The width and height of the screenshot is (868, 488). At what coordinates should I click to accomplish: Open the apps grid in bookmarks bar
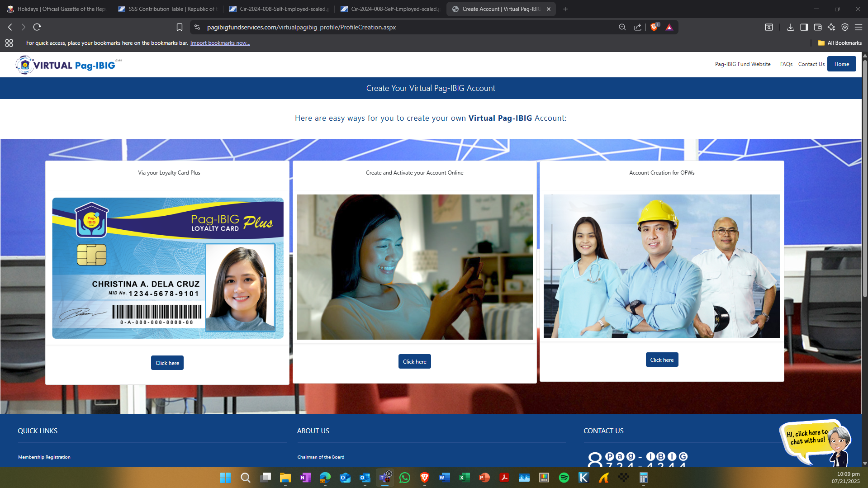[x=9, y=43]
